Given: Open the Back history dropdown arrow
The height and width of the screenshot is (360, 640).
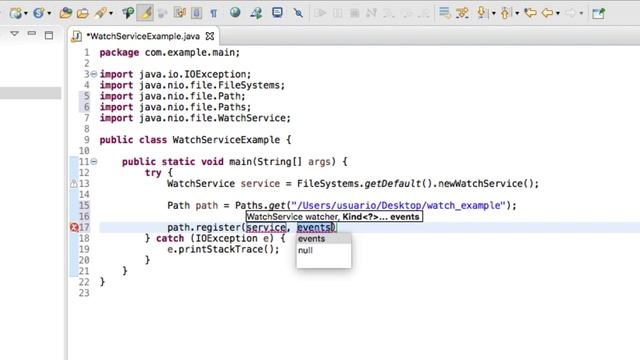Looking at the screenshot, I should (x=558, y=13).
